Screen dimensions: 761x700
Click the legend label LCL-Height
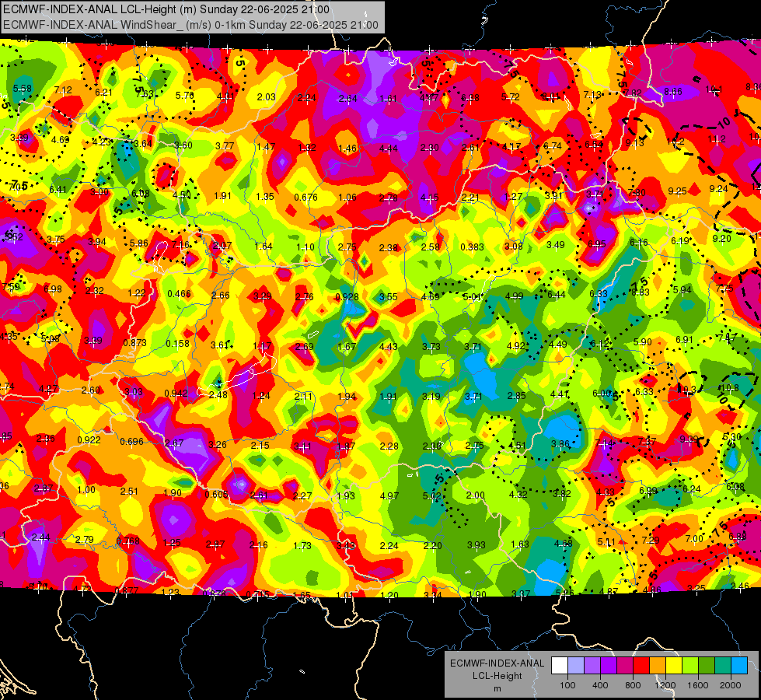pos(497,676)
